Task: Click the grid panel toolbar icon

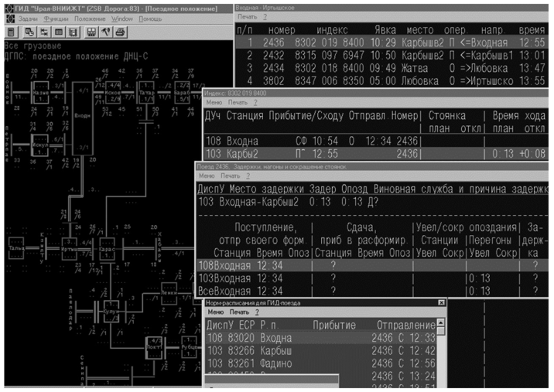Action: coord(74,32)
